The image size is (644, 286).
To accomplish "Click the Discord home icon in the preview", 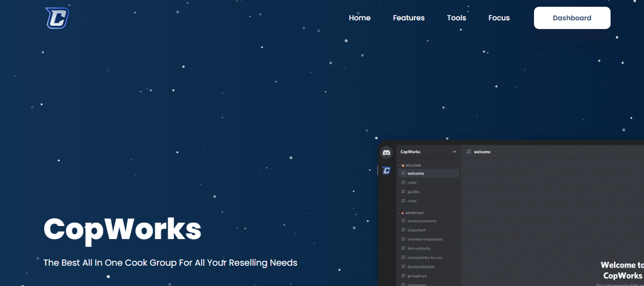I will [387, 152].
